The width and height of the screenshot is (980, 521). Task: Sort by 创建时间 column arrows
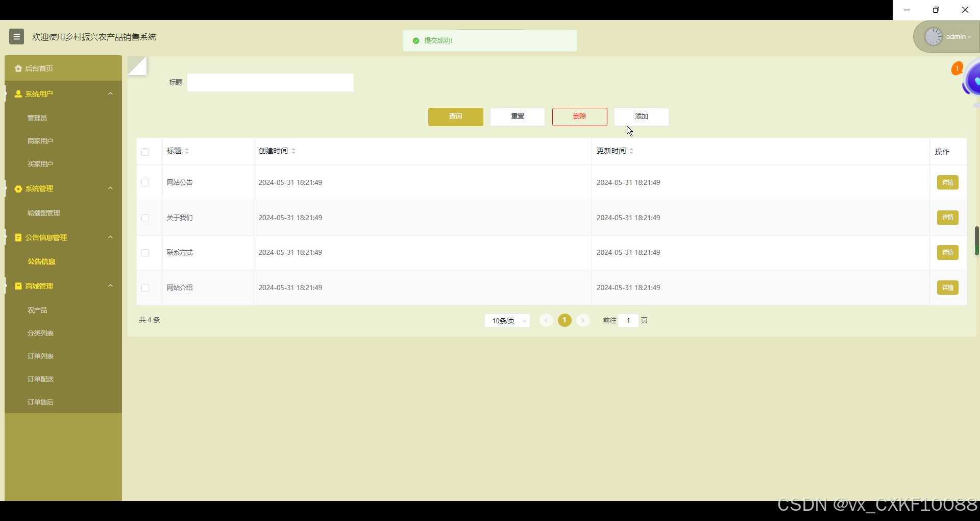(x=293, y=151)
